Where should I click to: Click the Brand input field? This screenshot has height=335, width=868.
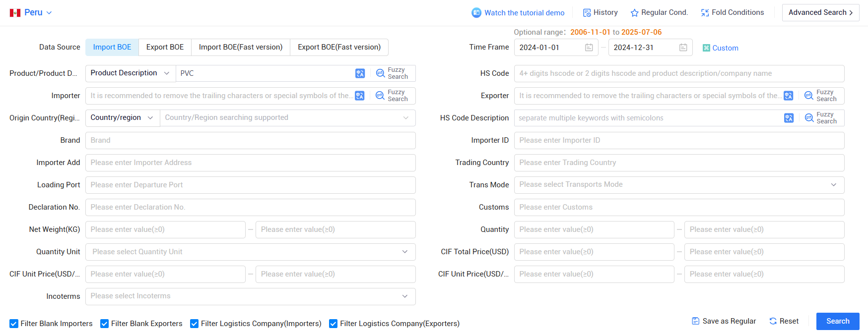pos(250,140)
